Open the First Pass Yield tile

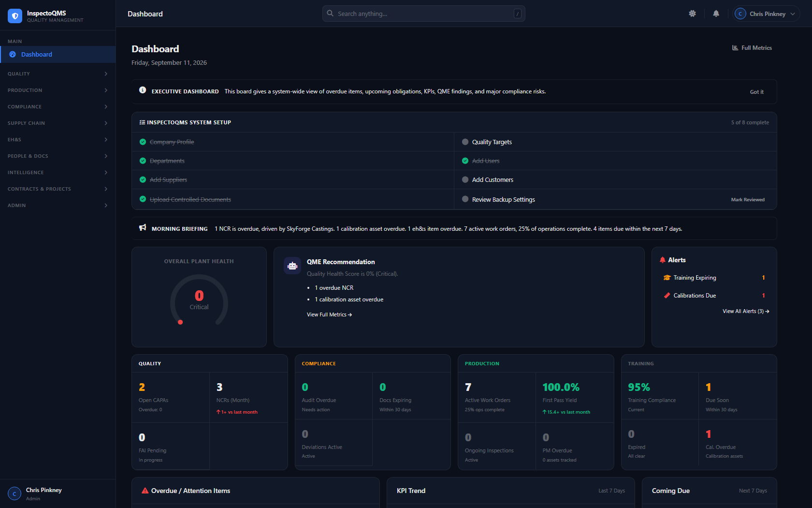pos(575,397)
